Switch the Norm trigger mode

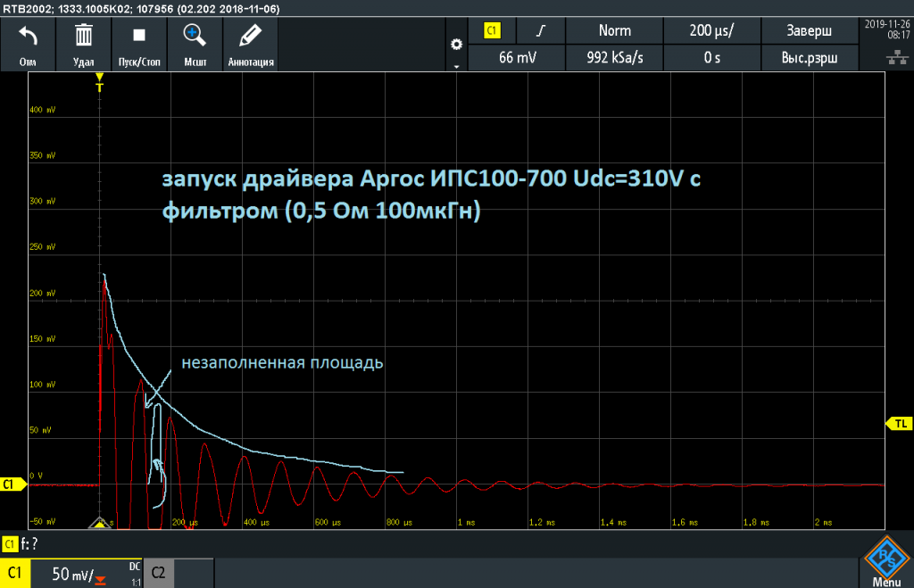(x=614, y=31)
